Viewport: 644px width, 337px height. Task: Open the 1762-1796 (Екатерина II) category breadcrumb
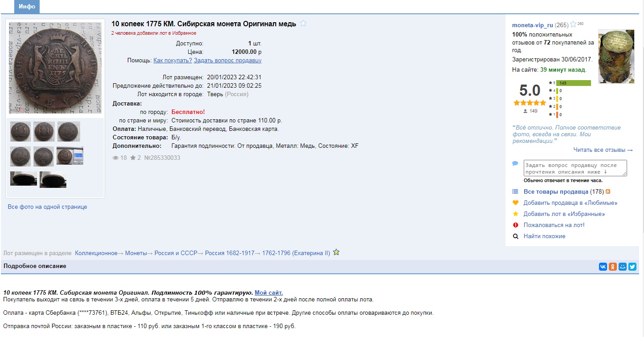point(296,253)
